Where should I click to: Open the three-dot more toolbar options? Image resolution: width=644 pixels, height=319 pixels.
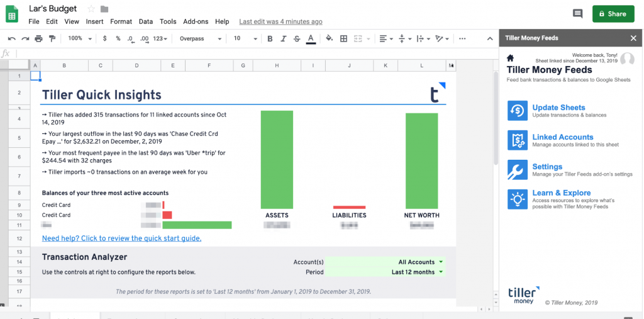click(x=462, y=38)
